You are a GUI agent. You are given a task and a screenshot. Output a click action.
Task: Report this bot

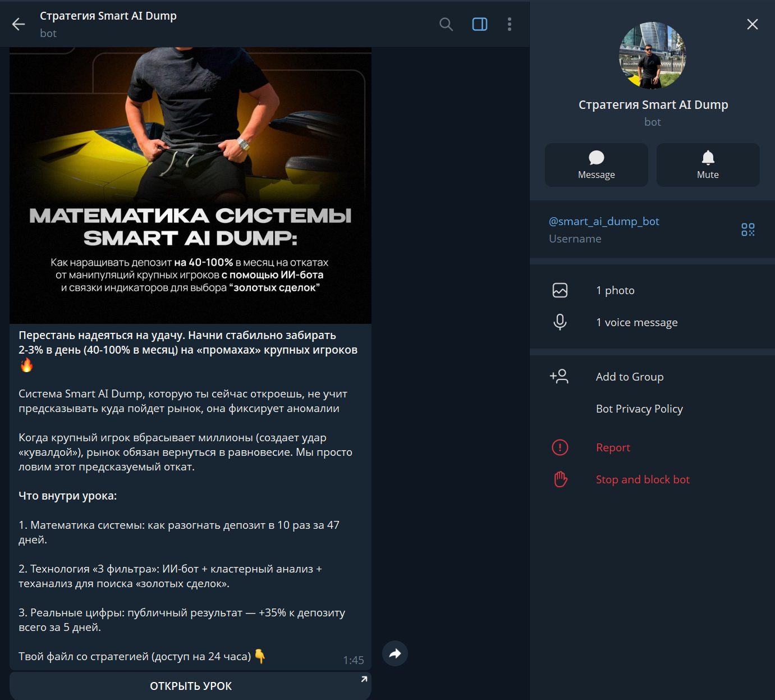click(613, 447)
